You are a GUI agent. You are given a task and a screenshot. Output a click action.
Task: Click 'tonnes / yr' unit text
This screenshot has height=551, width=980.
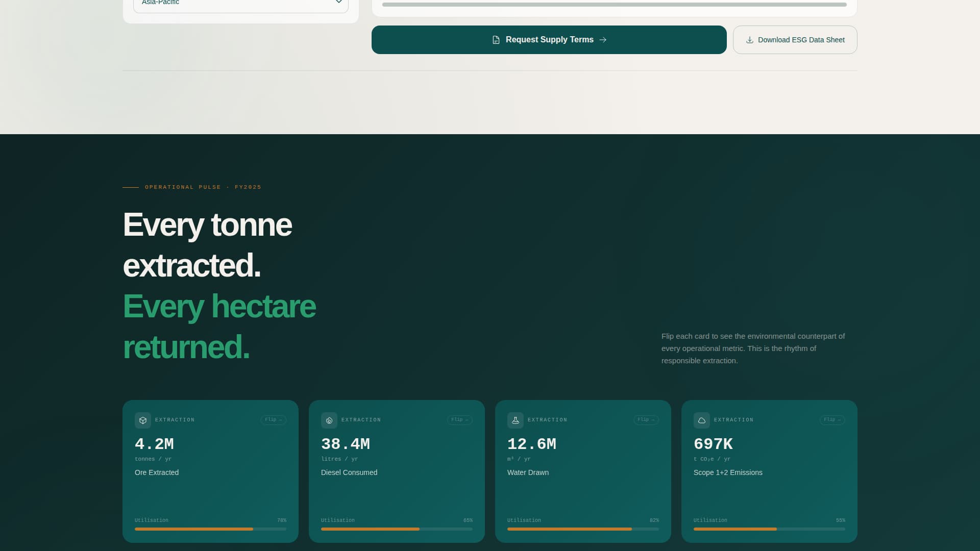click(153, 459)
